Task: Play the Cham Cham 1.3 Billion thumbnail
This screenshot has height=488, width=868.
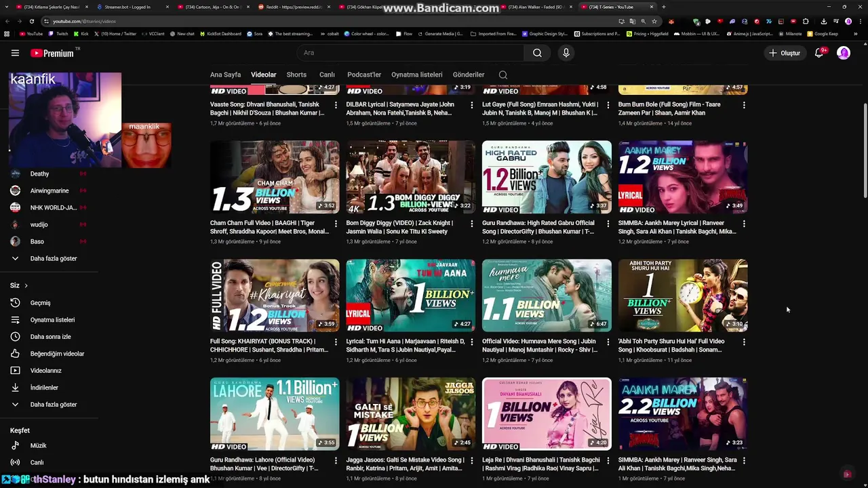Action: coord(275,177)
